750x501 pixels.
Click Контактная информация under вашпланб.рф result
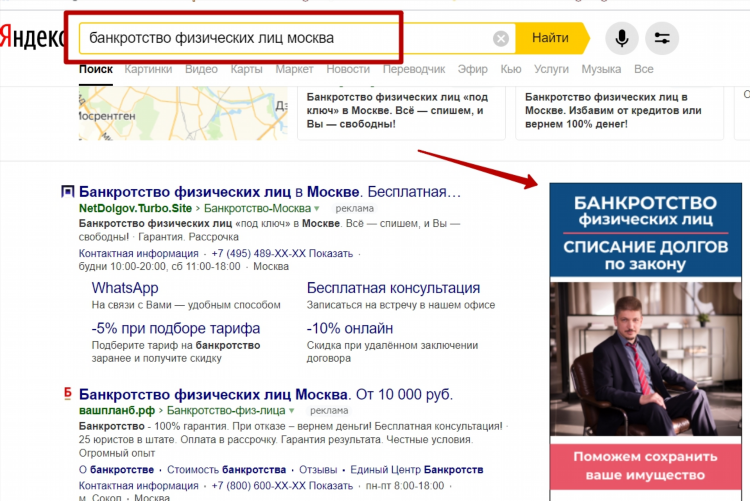(139, 486)
